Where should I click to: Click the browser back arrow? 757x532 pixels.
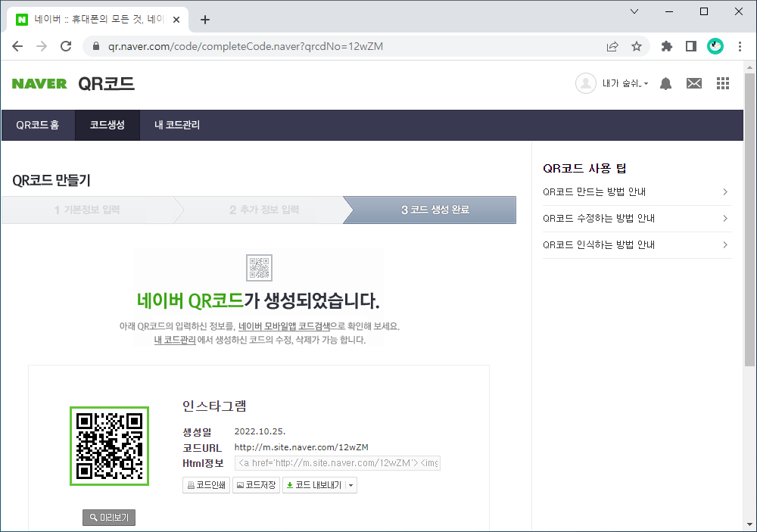pyautogui.click(x=17, y=46)
